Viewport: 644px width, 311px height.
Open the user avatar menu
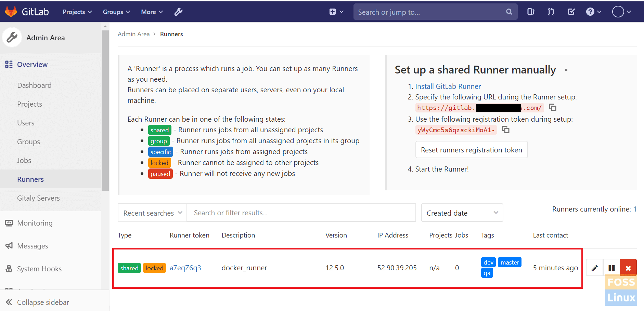tap(621, 12)
